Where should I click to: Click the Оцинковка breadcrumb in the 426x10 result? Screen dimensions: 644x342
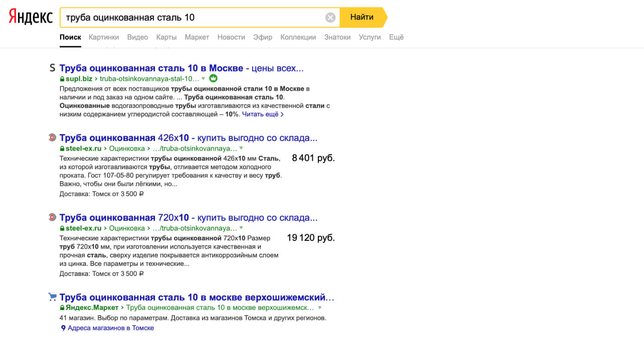pyautogui.click(x=127, y=148)
